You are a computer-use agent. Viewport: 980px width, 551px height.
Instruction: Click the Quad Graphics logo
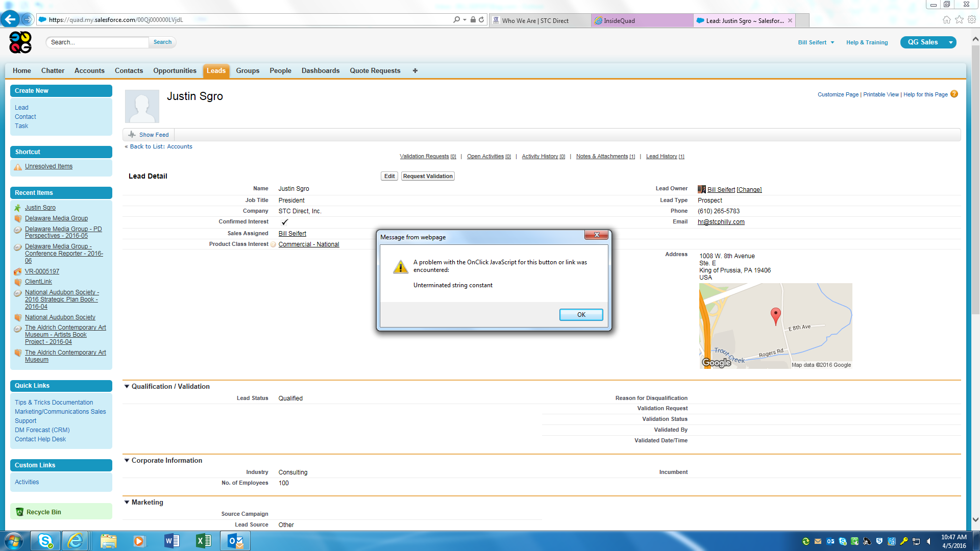(x=20, y=42)
